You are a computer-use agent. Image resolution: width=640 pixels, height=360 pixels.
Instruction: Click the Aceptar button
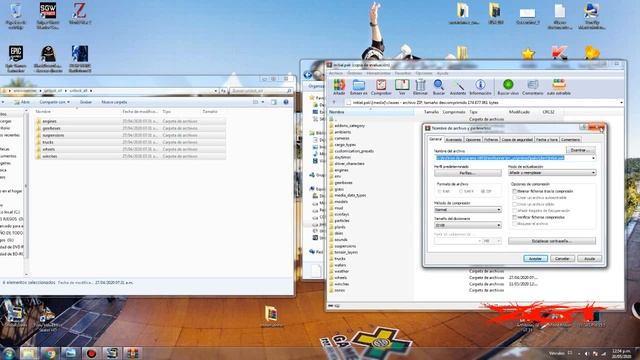point(535,259)
